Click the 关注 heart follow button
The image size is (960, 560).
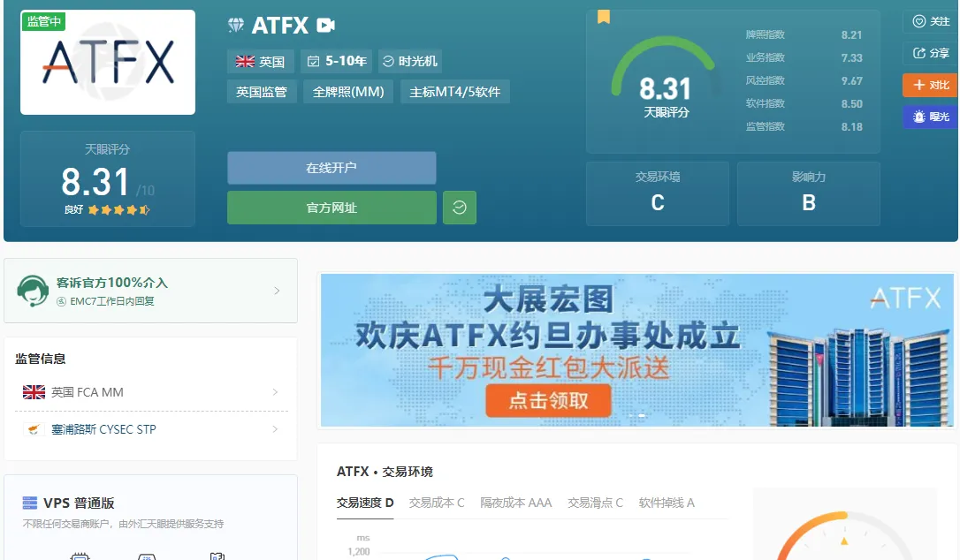pyautogui.click(x=931, y=21)
